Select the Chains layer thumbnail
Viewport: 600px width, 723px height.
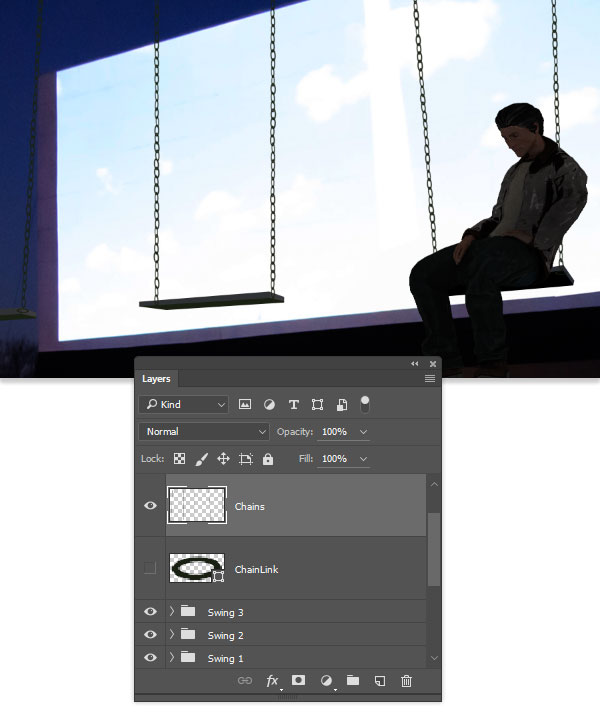pyautogui.click(x=197, y=505)
